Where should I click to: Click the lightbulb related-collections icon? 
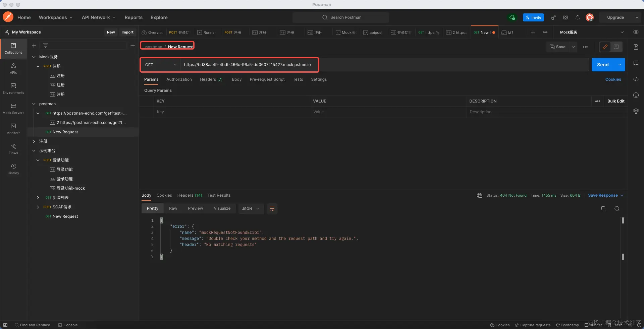coord(636,111)
